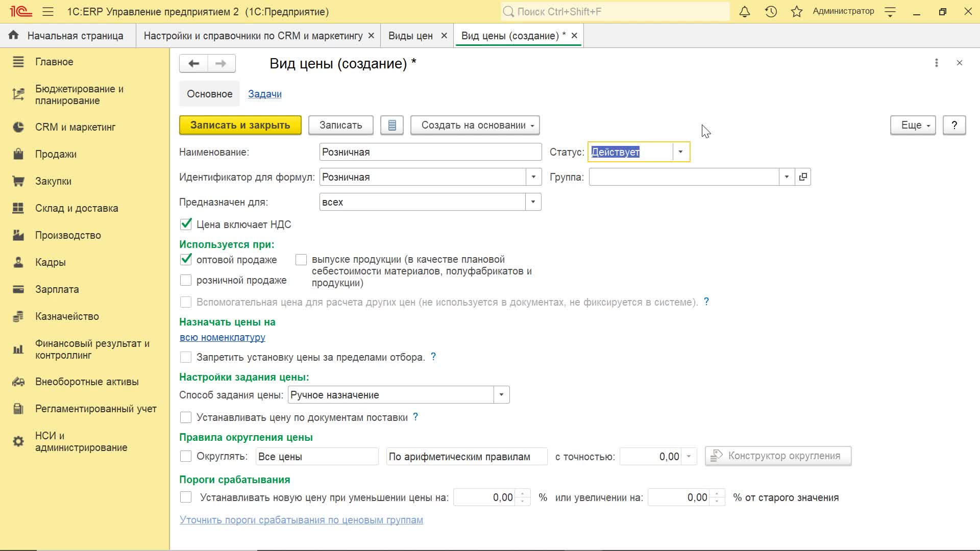980x551 pixels.
Task: Click the back arrow navigation button
Action: tap(193, 63)
